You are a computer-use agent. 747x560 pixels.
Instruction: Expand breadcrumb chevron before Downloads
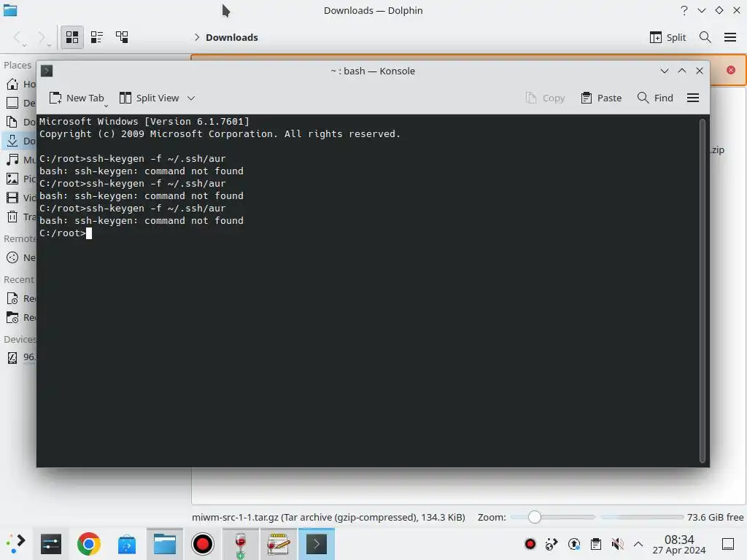tap(197, 37)
